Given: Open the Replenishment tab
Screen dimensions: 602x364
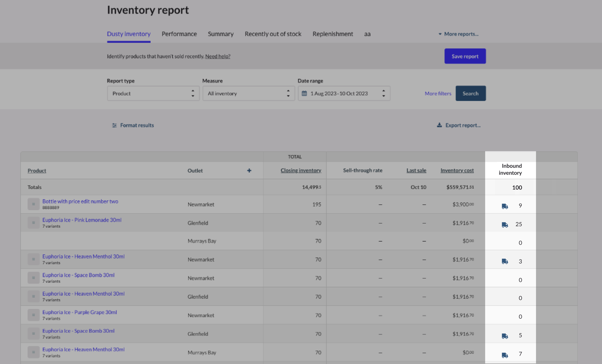Looking at the screenshot, I should tap(333, 34).
